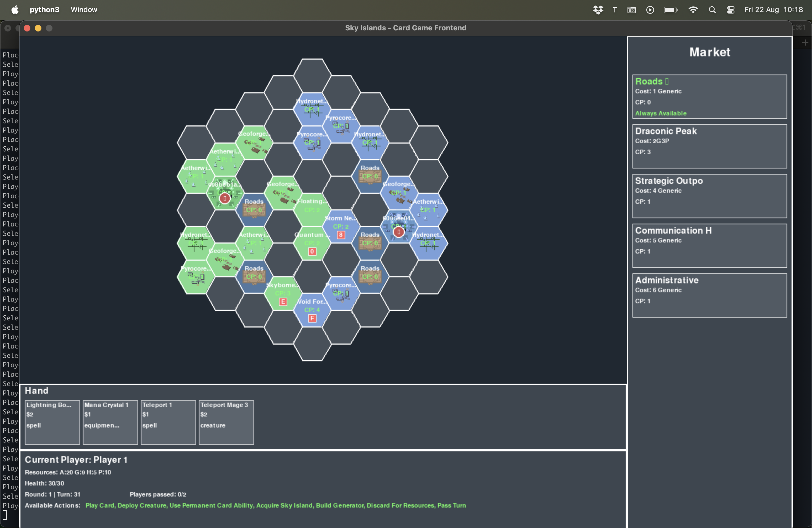Open the python3 app menu

[x=44, y=10]
